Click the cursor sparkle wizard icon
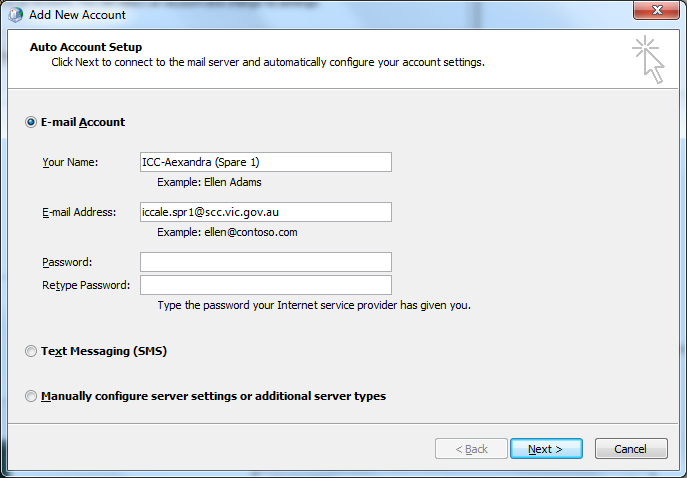 pyautogui.click(x=648, y=60)
